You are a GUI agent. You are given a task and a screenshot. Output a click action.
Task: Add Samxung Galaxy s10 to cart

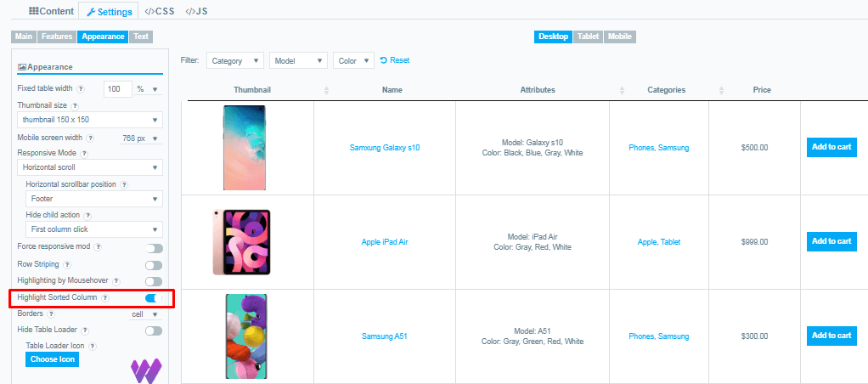tap(831, 147)
